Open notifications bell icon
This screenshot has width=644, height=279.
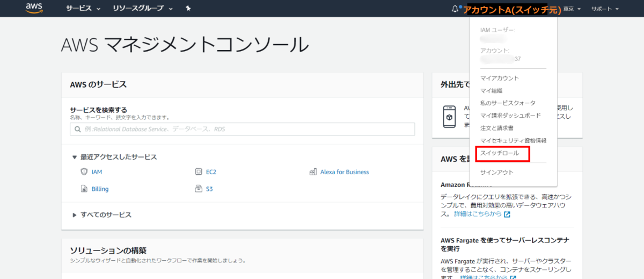[455, 9]
